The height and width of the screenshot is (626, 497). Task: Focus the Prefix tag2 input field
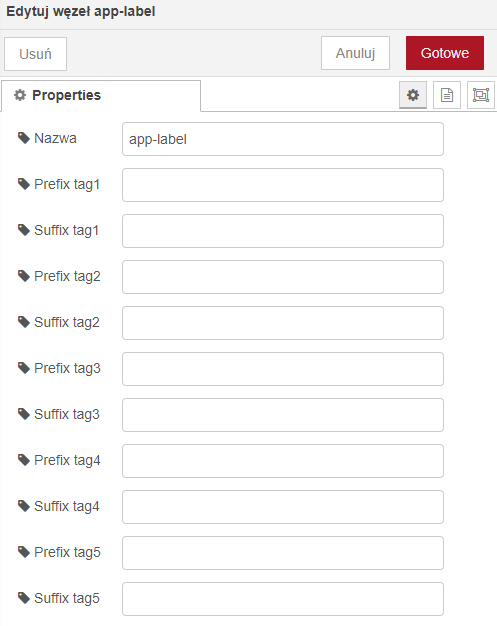point(283,277)
